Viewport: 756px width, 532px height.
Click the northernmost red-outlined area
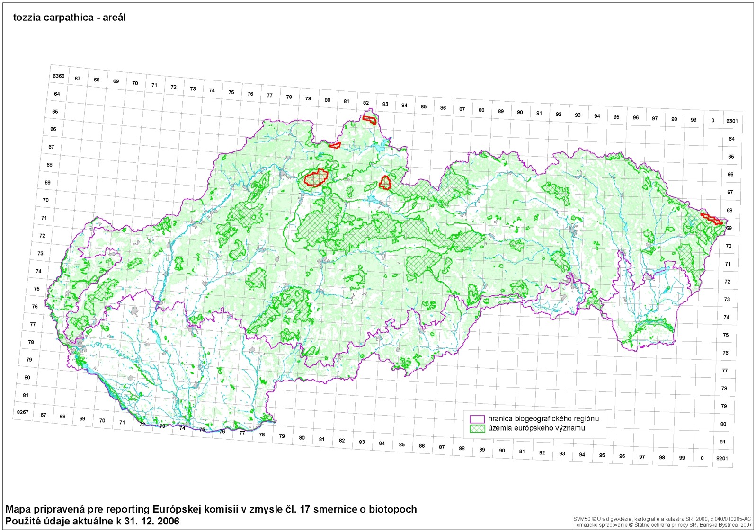(x=369, y=120)
